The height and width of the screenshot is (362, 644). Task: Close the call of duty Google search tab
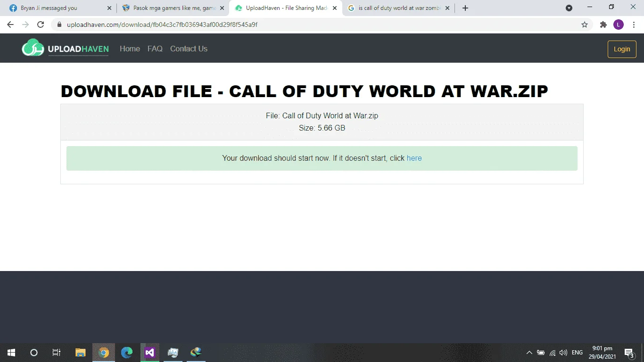click(448, 8)
